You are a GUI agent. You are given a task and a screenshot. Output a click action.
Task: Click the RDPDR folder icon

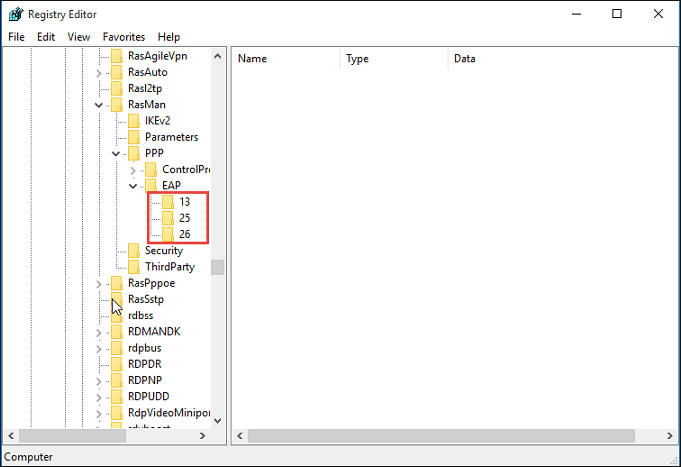(116, 364)
